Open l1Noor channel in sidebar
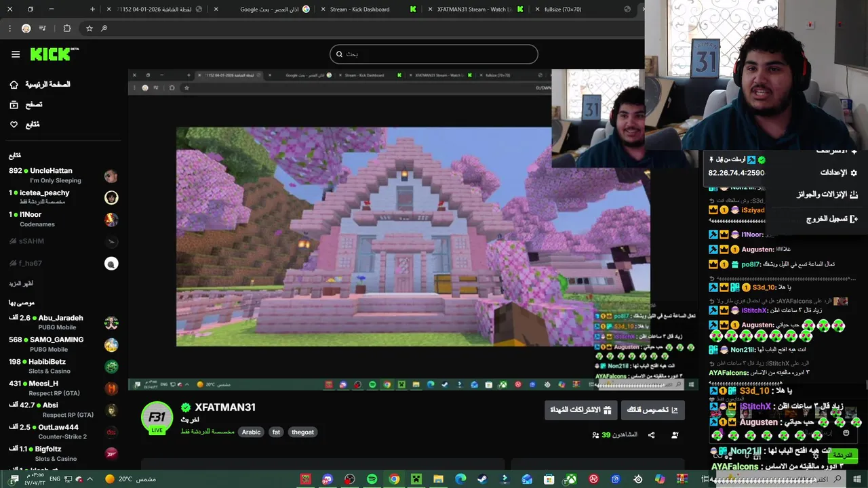 pyautogui.click(x=64, y=219)
